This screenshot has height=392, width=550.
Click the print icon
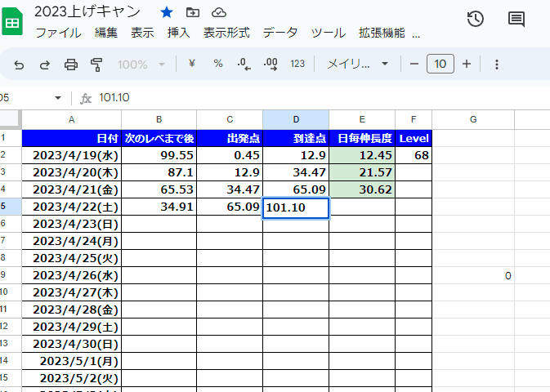point(71,64)
